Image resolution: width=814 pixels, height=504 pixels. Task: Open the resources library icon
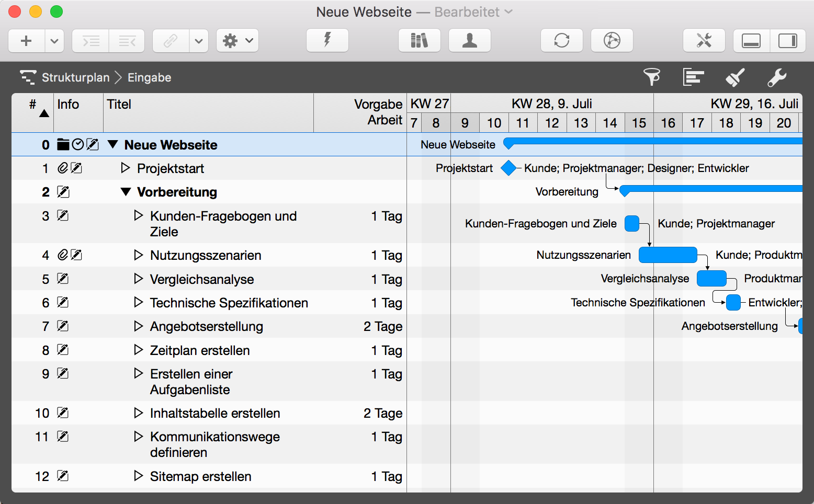tap(419, 40)
